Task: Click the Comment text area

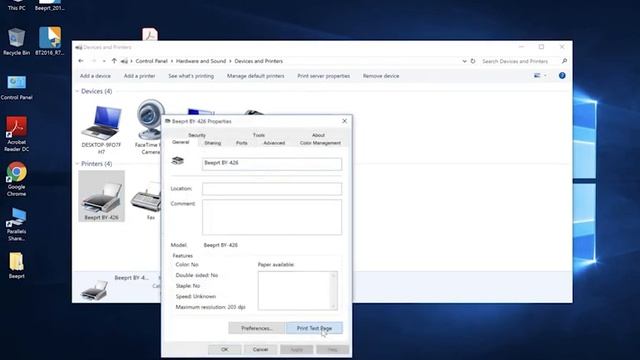Action: pyautogui.click(x=272, y=217)
